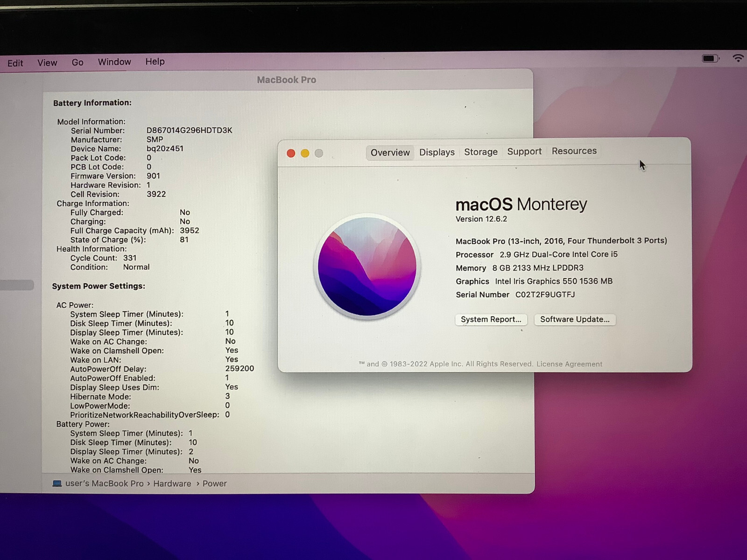
Task: Open the Window menu
Action: click(114, 62)
